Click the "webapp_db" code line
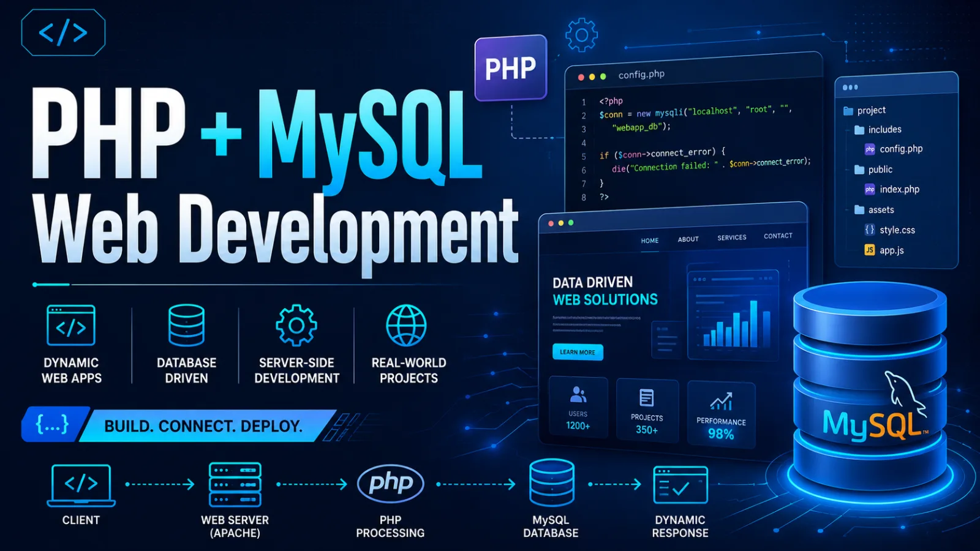The width and height of the screenshot is (980, 551). click(x=641, y=127)
